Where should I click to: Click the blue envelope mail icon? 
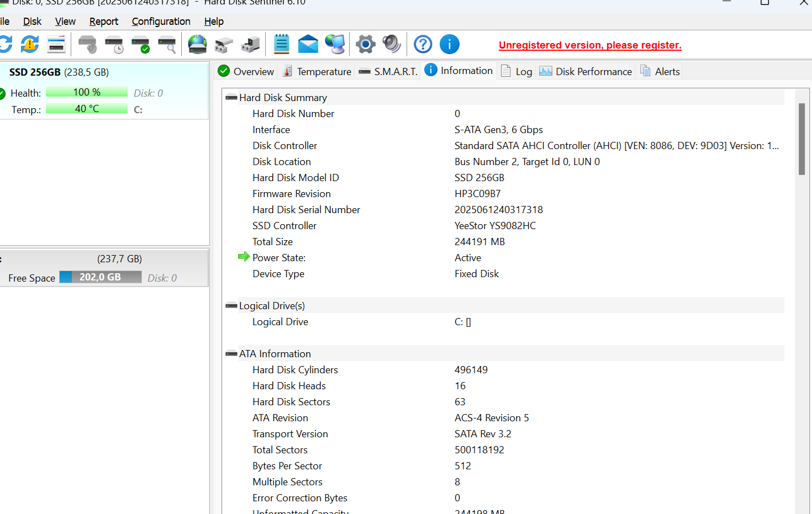[308, 45]
